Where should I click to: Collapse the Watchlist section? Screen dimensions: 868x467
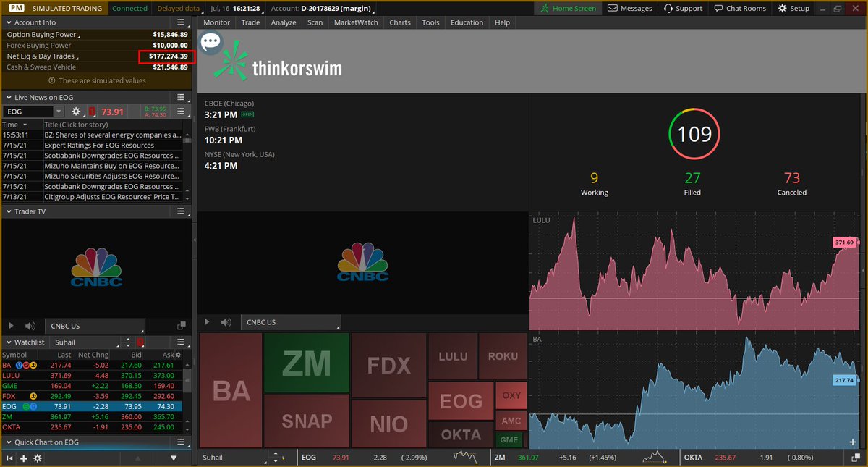pyautogui.click(x=8, y=342)
